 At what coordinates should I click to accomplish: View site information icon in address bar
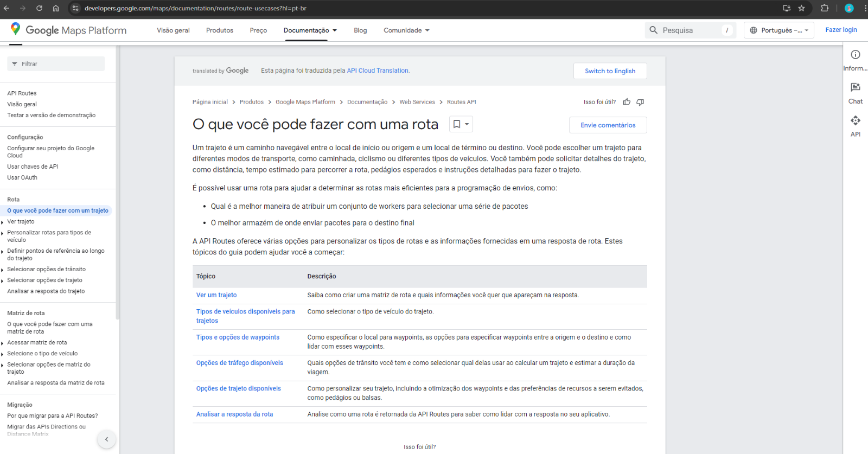pos(75,8)
